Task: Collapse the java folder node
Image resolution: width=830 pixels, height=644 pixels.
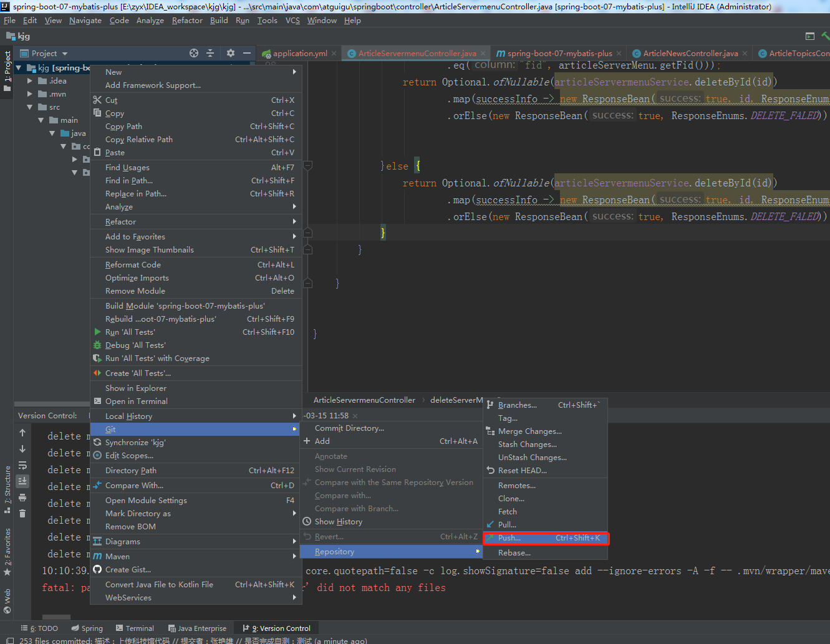Action: click(52, 133)
